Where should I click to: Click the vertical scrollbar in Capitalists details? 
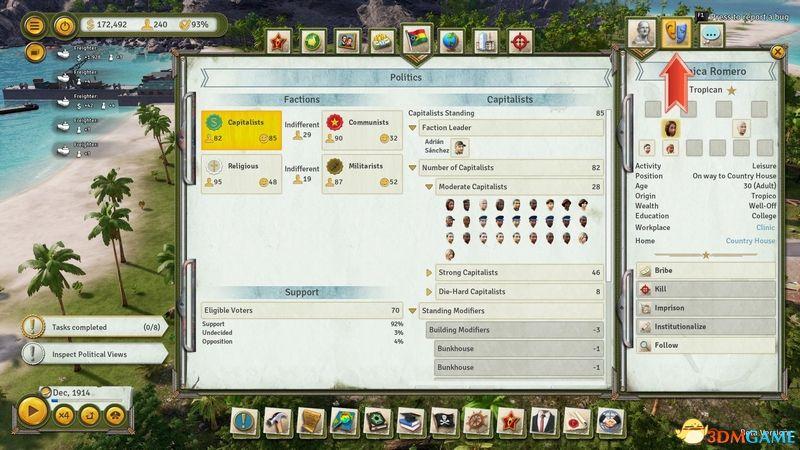click(608, 196)
